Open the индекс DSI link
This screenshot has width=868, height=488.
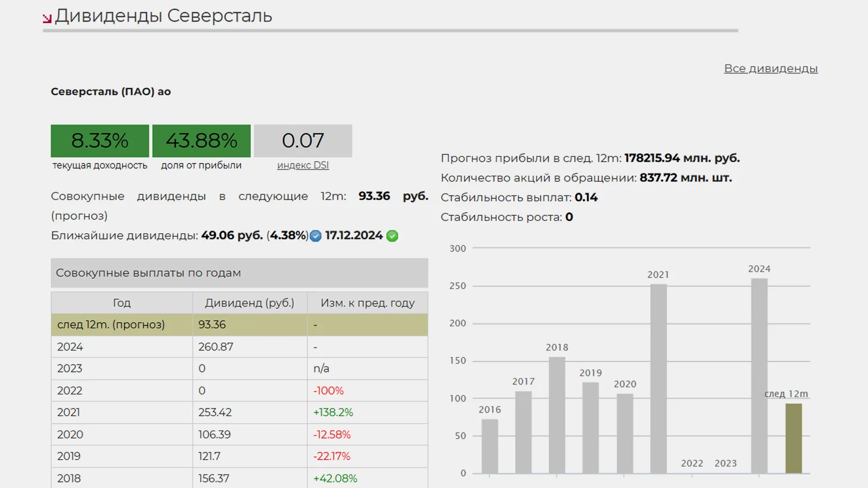(303, 165)
